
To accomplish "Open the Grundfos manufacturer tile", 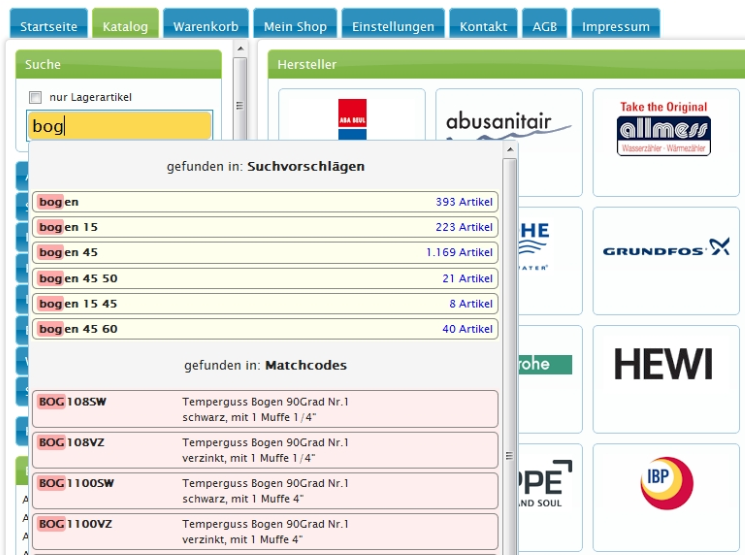I will point(665,248).
